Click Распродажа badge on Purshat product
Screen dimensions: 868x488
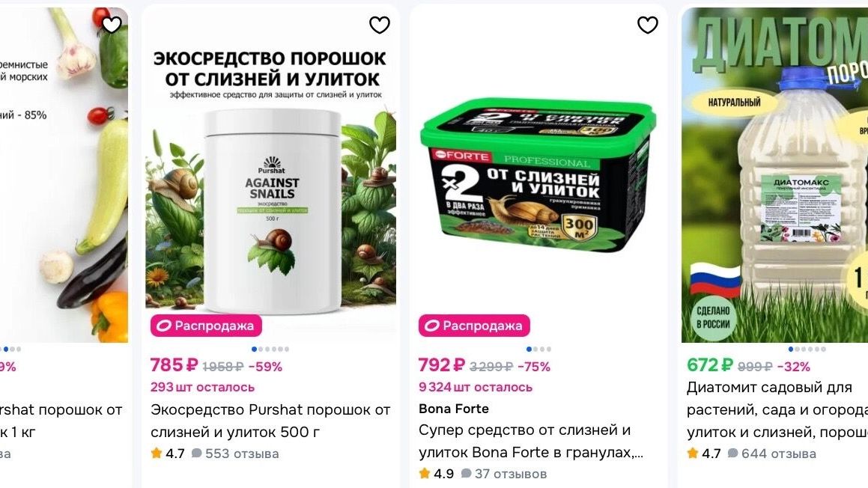pos(206,326)
